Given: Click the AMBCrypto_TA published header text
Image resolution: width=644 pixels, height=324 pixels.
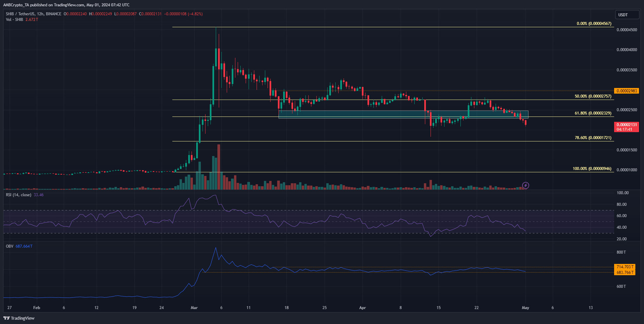Looking at the screenshot, I should 66,5.
